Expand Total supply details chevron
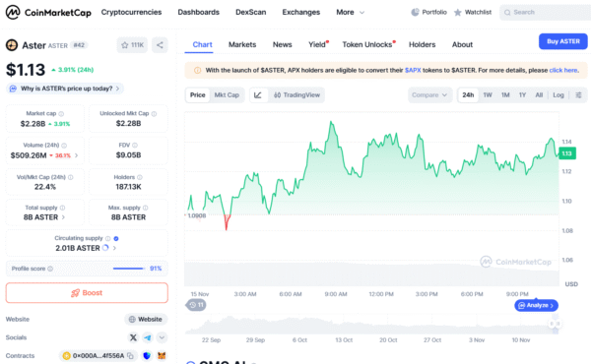Viewport: 591px width, 364px height. pyautogui.click(x=63, y=217)
